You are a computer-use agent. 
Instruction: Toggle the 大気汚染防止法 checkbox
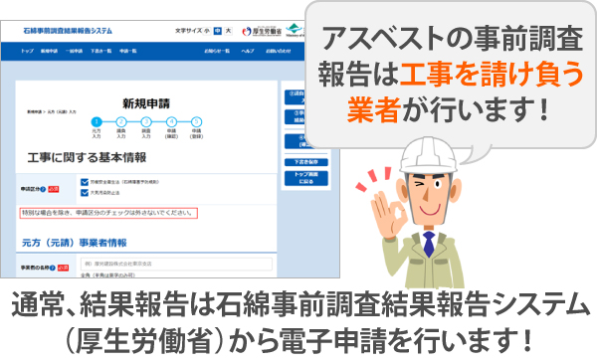[85, 193]
